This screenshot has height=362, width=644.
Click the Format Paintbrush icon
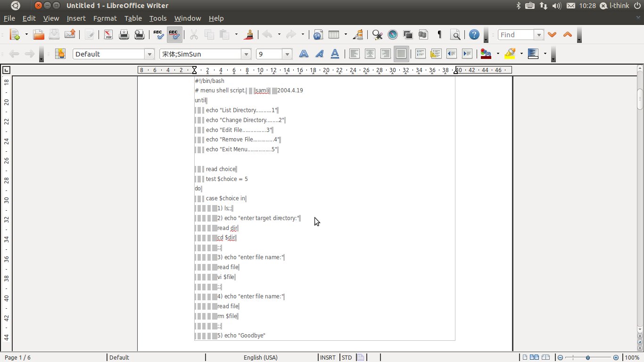(x=249, y=34)
